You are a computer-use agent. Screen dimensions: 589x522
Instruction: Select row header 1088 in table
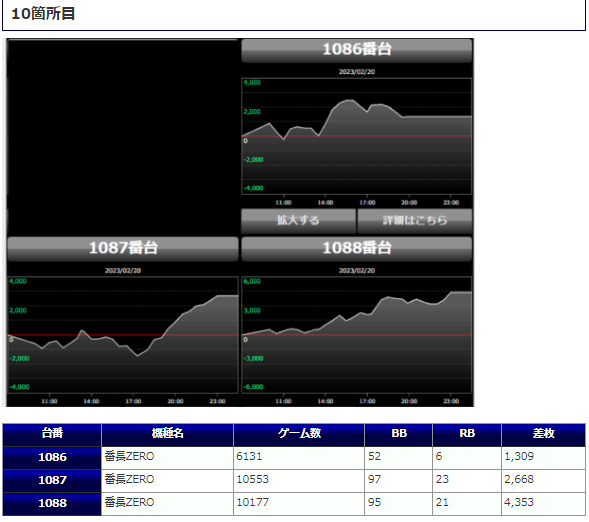point(52,504)
